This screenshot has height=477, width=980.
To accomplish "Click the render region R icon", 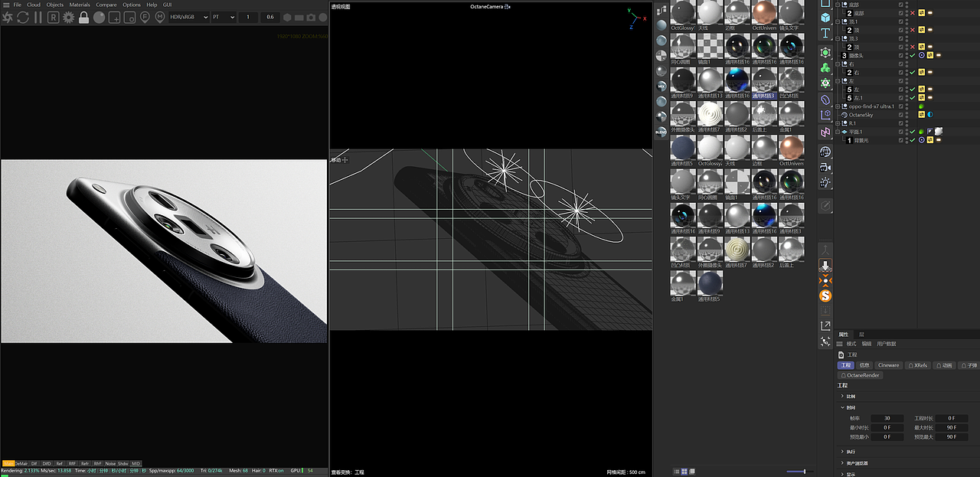I will click(x=54, y=17).
